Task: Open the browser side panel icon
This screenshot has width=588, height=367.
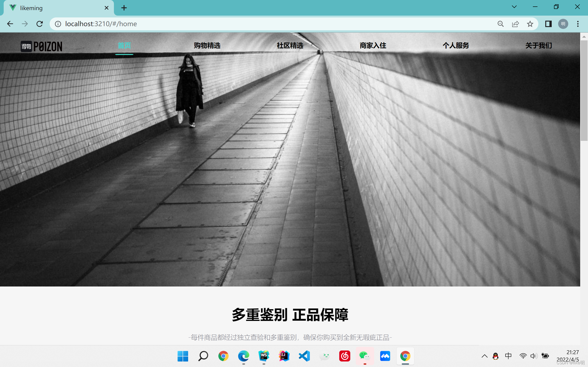Action: [x=548, y=24]
